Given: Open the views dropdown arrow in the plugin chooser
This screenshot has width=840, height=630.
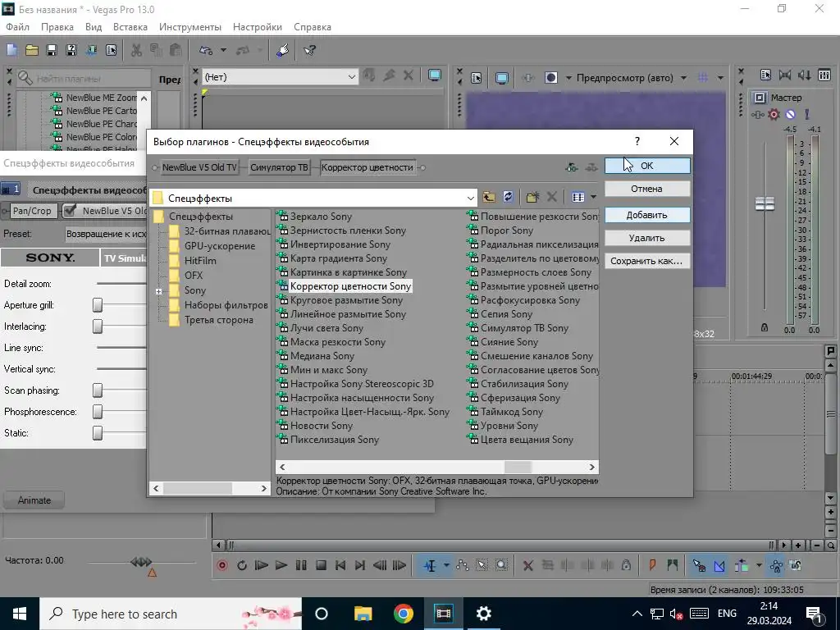Looking at the screenshot, I should coord(594,197).
